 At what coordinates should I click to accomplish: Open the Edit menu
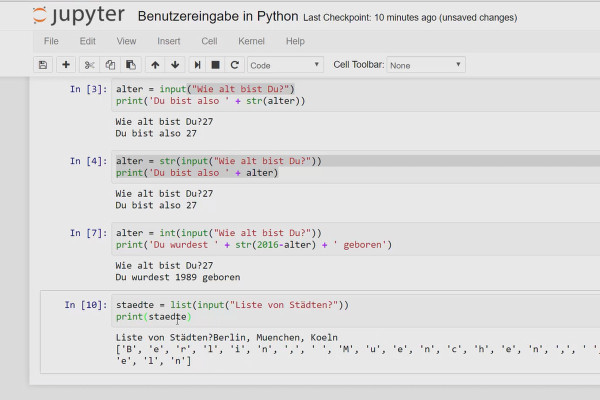click(88, 41)
